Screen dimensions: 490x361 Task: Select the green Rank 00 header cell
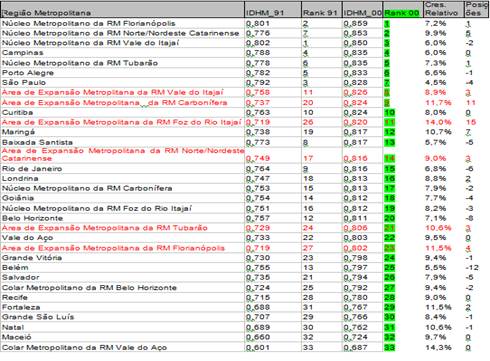[403, 10]
